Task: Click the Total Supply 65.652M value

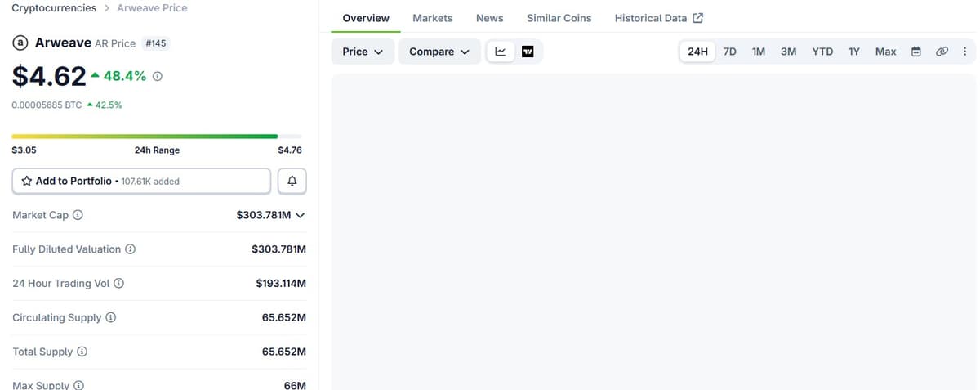Action: click(x=284, y=352)
